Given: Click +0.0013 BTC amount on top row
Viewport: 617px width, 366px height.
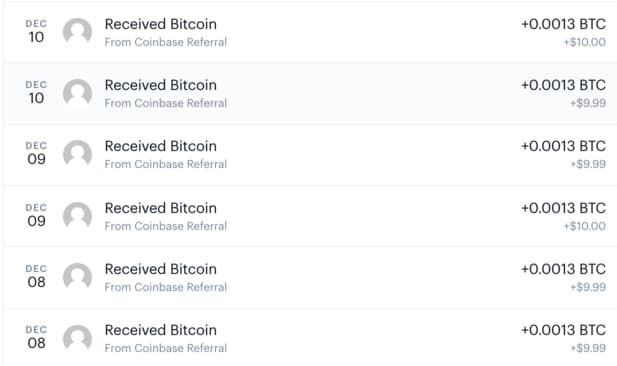Looking at the screenshot, I should point(563,24).
